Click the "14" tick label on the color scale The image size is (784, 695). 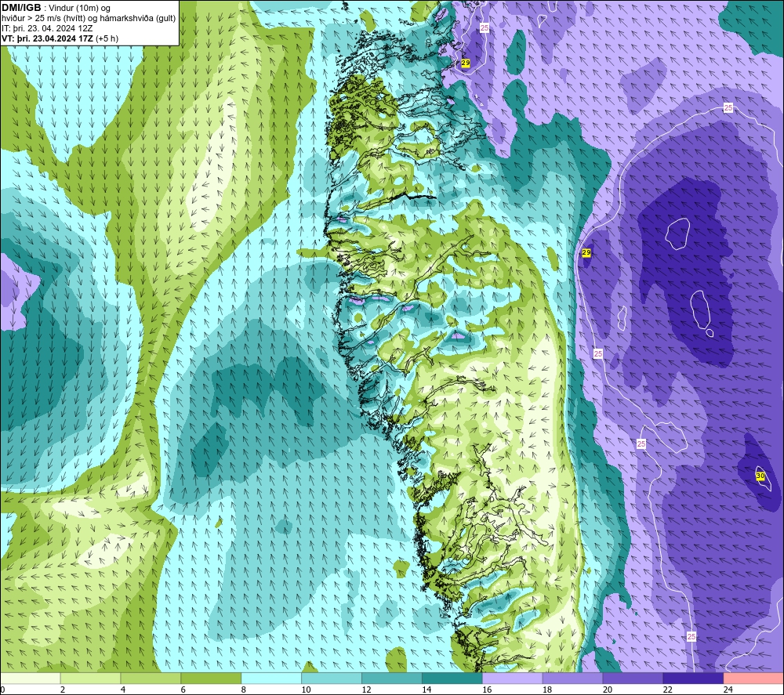point(426,690)
